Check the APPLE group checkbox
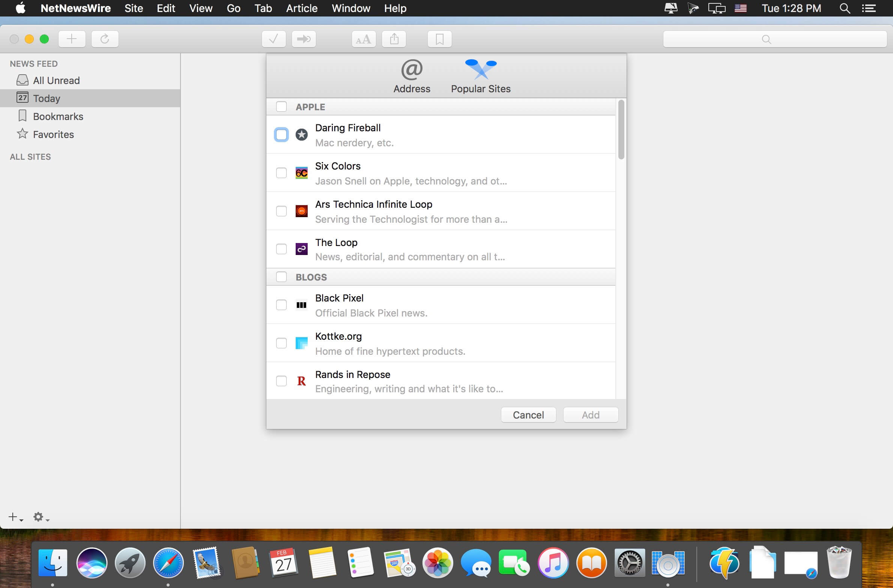 click(281, 107)
